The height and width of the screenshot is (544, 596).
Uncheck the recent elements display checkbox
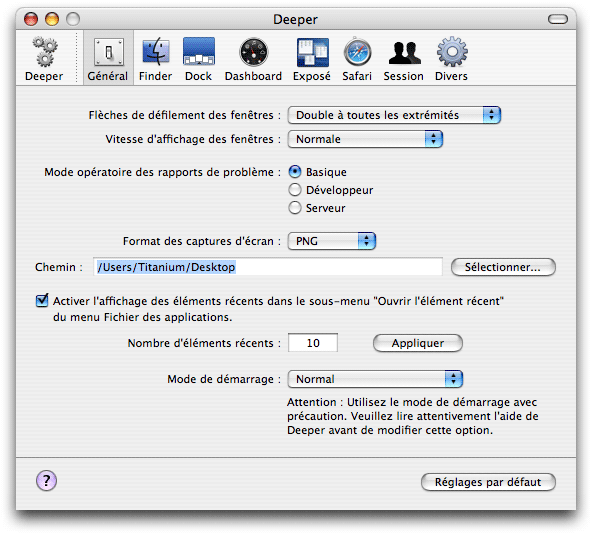click(x=42, y=300)
